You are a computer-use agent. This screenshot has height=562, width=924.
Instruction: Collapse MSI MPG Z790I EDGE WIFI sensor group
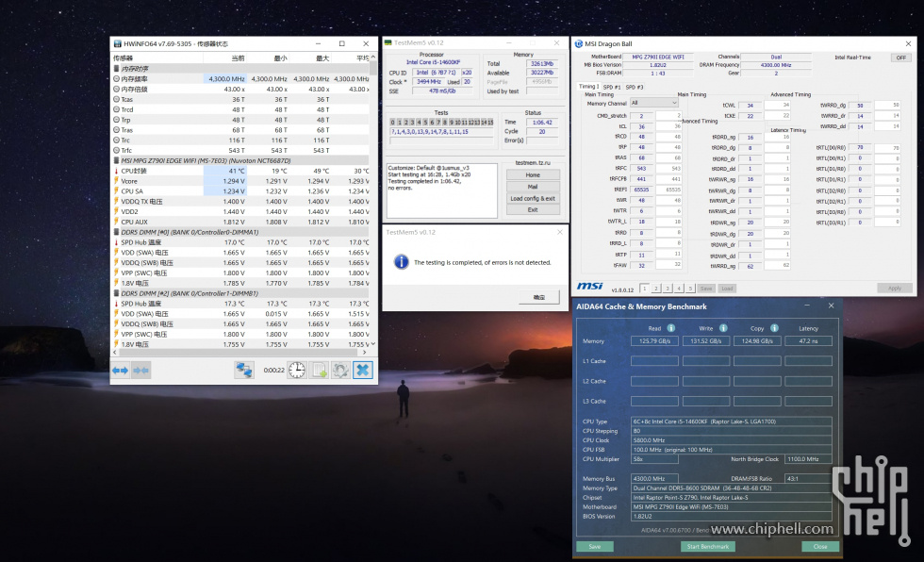point(116,160)
